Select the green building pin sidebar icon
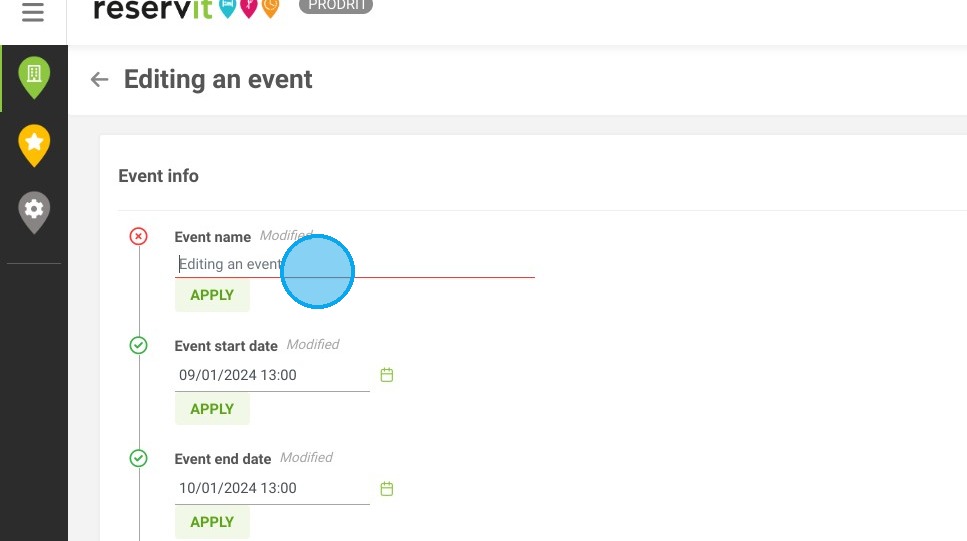Screen dimensions: 967x541 pos(34,77)
